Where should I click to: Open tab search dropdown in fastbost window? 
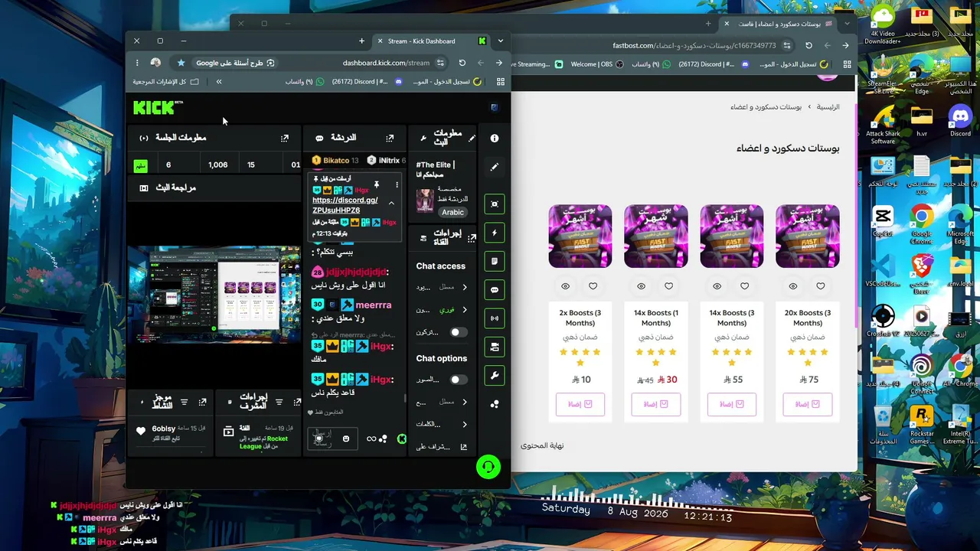(x=846, y=24)
